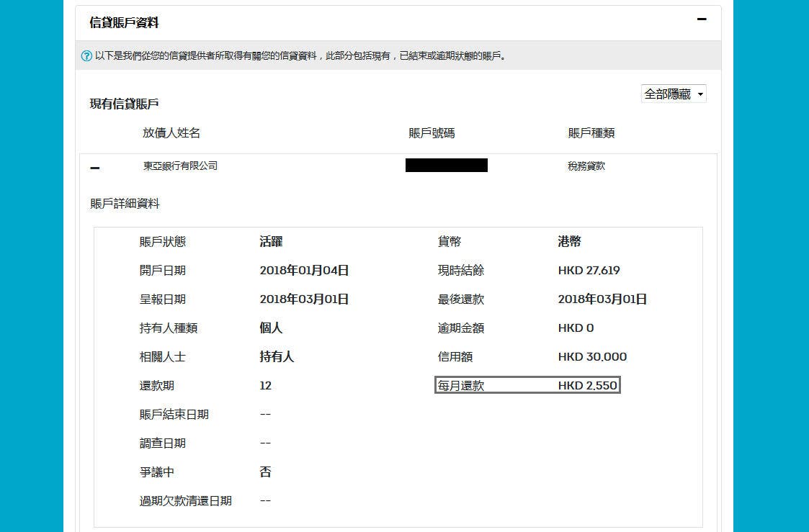Click the 持有人種類 label
The height and width of the screenshot is (532, 809).
[168, 328]
